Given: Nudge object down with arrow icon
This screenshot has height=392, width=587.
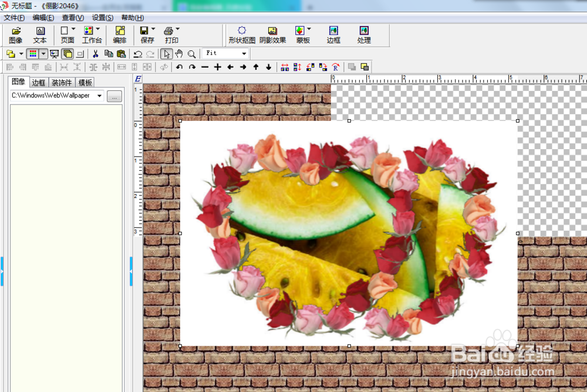Looking at the screenshot, I should [x=268, y=67].
